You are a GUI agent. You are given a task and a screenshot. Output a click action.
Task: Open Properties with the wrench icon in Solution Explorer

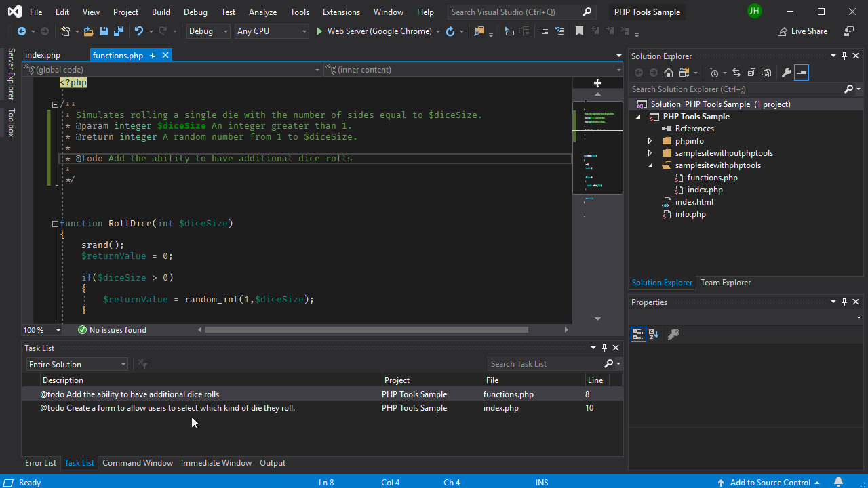point(787,73)
